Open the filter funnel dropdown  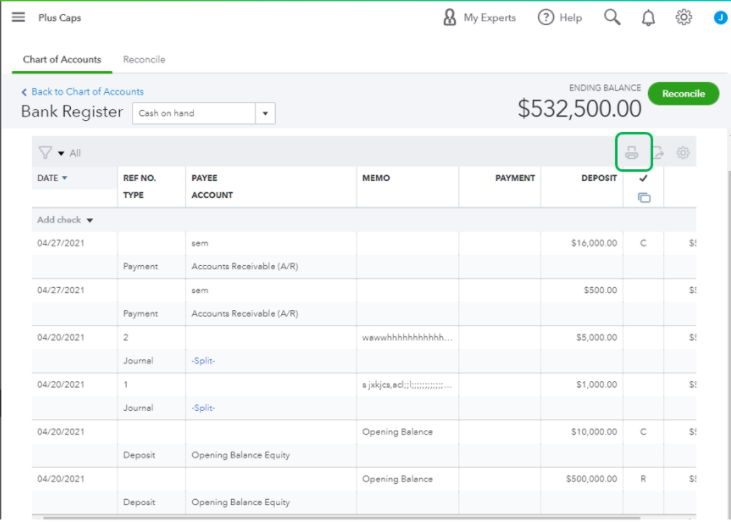50,153
